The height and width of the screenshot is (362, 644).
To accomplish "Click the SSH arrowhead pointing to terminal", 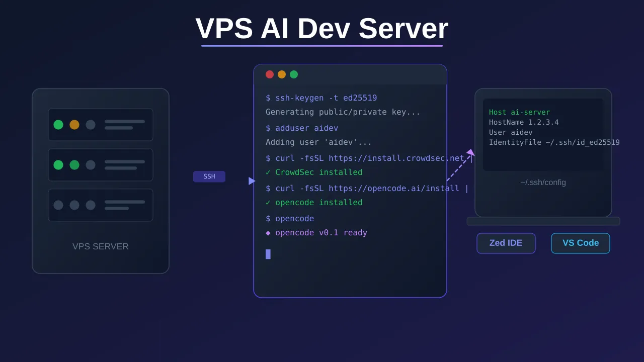I will 252,181.
